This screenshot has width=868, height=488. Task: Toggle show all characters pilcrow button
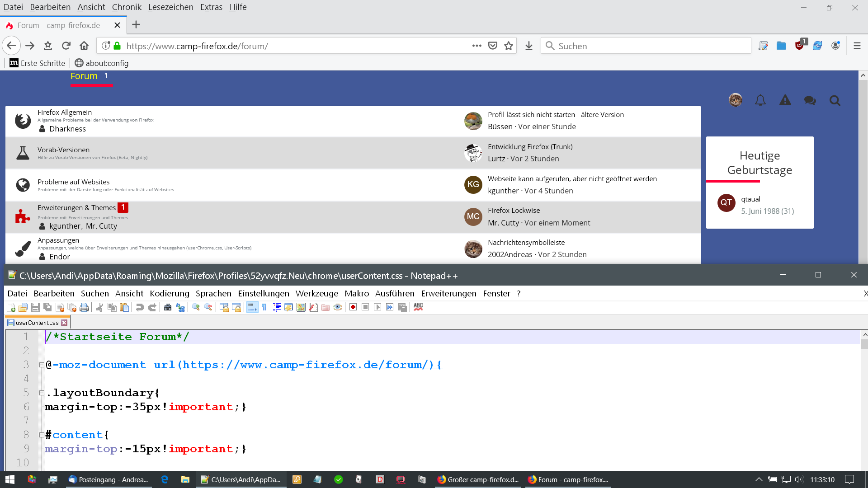click(264, 307)
